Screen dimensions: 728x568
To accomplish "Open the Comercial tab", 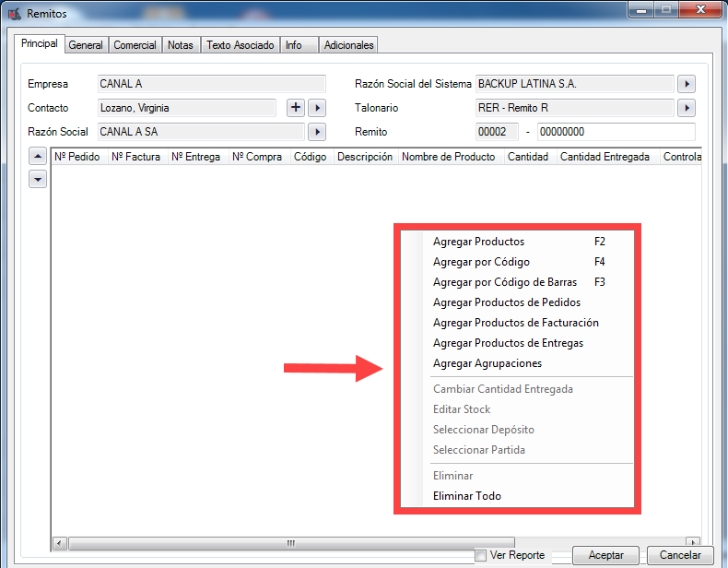I will (x=135, y=45).
